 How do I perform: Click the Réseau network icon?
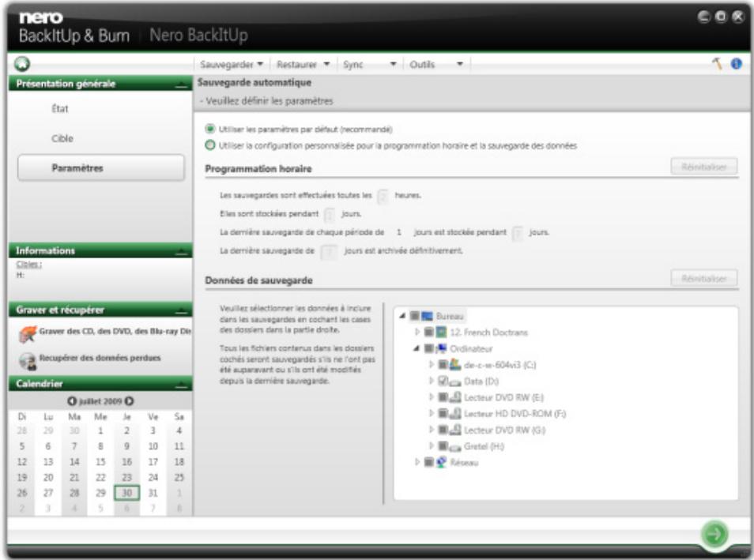(441, 462)
